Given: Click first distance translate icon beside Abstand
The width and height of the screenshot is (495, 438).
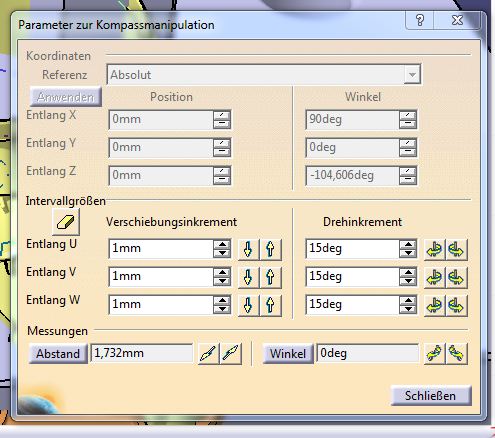Looking at the screenshot, I should click(x=208, y=353).
